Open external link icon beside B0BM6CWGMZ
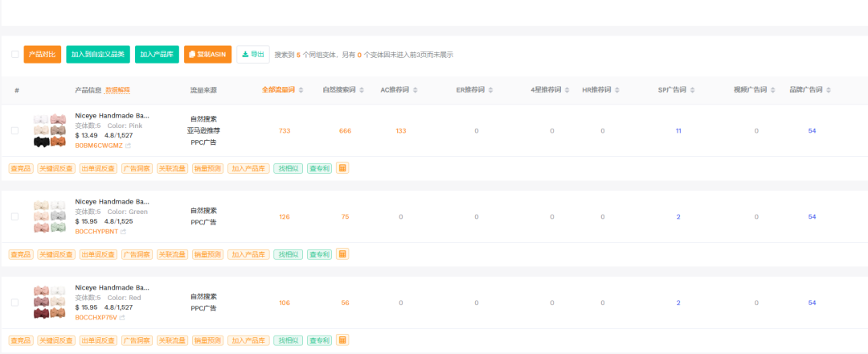The height and width of the screenshot is (354, 868). (x=129, y=146)
